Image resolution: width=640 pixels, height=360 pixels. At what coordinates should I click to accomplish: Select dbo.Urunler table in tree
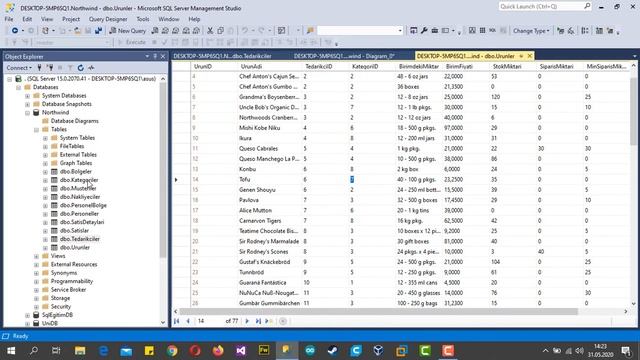coord(75,247)
